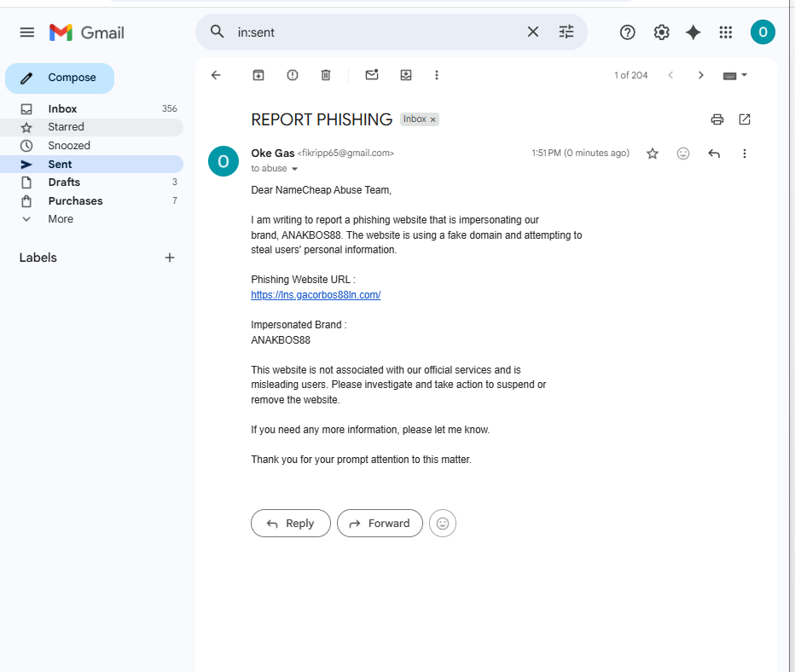Star this message
The height and width of the screenshot is (672, 795).
653,154
